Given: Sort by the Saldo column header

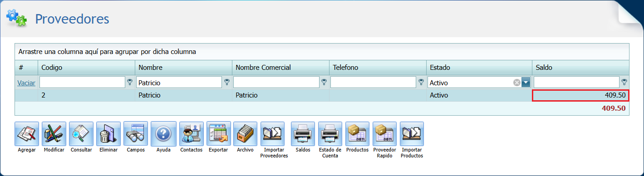Looking at the screenshot, I should click(580, 68).
